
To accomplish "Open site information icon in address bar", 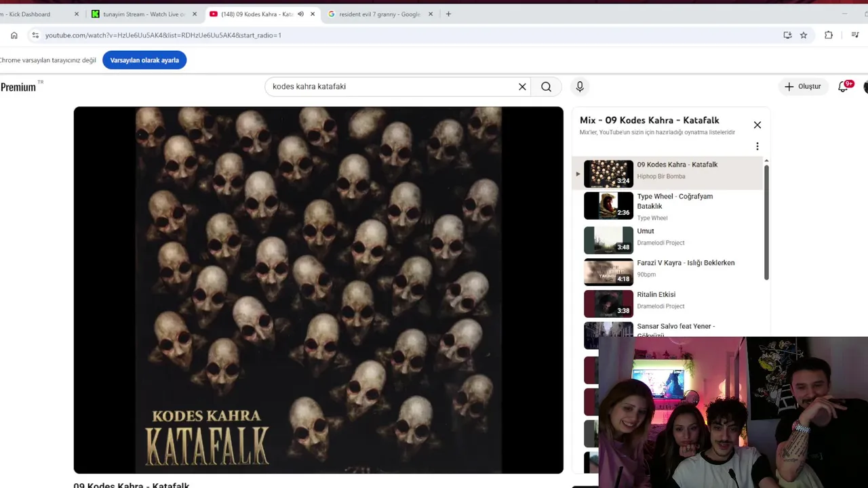I will 35,35.
